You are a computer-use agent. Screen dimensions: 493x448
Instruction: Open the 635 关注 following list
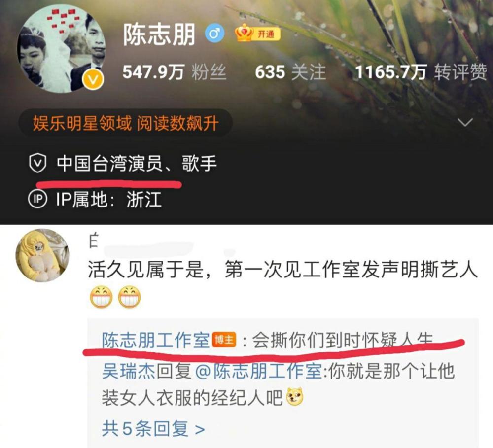coord(290,72)
